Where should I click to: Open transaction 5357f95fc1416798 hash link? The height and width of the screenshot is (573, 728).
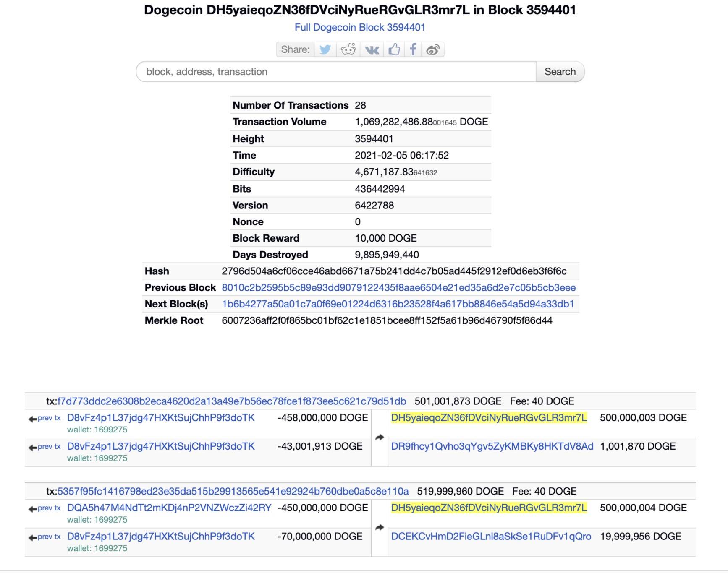pyautogui.click(x=233, y=492)
